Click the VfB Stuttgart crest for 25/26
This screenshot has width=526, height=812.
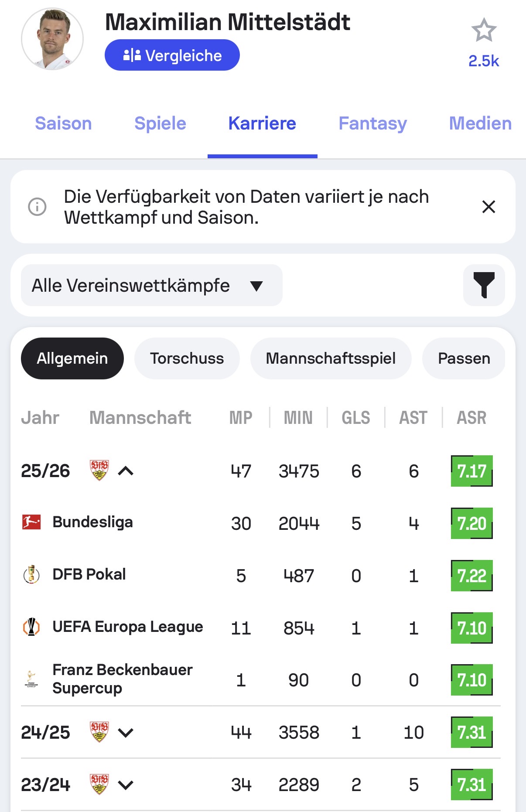pos(99,471)
